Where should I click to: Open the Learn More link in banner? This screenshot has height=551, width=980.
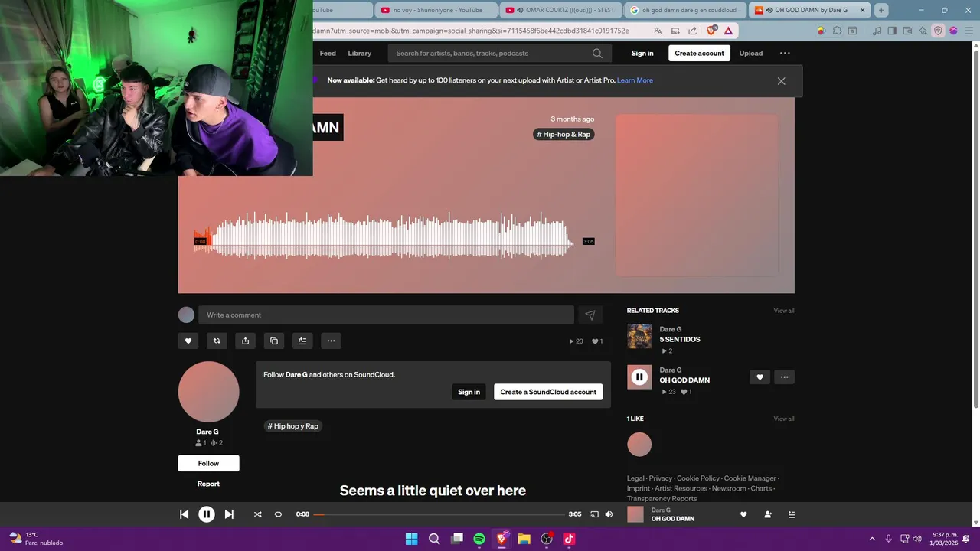coord(635,80)
